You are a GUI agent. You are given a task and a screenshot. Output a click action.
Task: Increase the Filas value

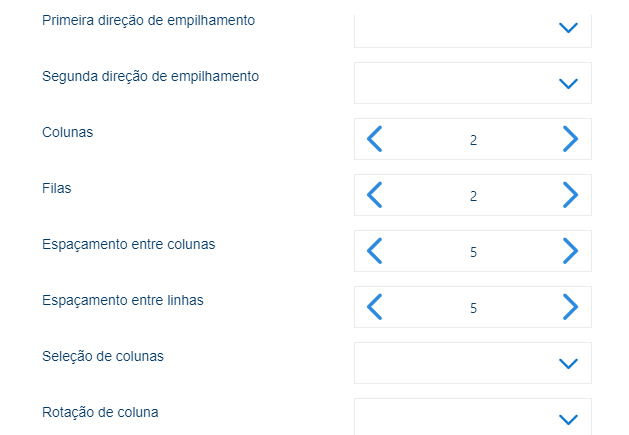pos(570,195)
